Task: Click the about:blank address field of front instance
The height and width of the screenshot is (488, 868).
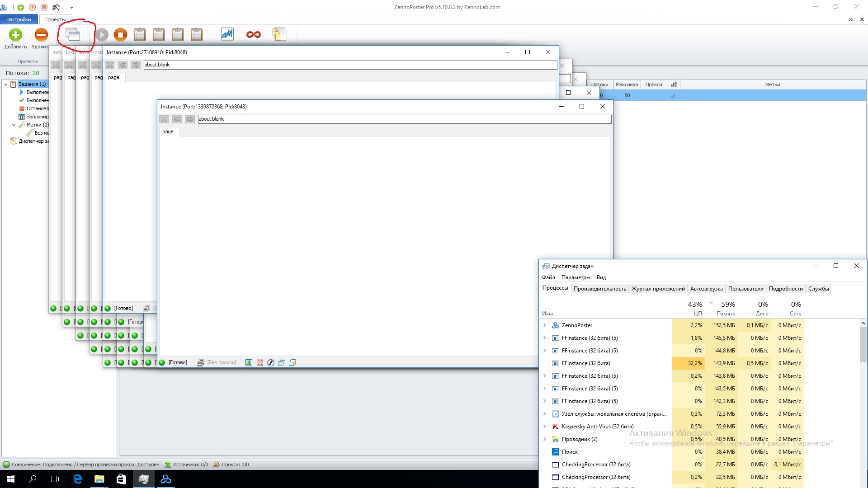Action: pos(404,119)
